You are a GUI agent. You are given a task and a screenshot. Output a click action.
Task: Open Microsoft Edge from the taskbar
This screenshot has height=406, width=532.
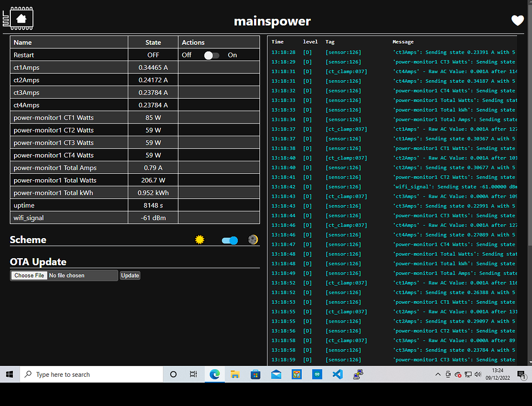215,374
